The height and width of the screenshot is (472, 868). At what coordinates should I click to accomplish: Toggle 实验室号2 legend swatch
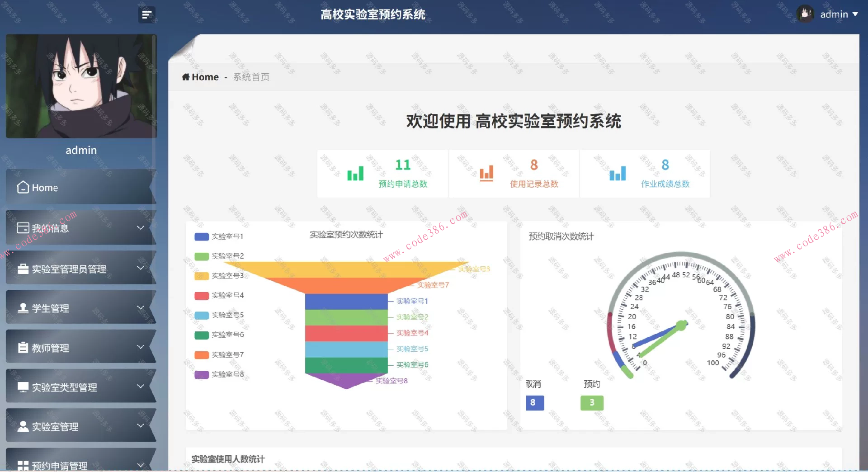[x=202, y=256]
